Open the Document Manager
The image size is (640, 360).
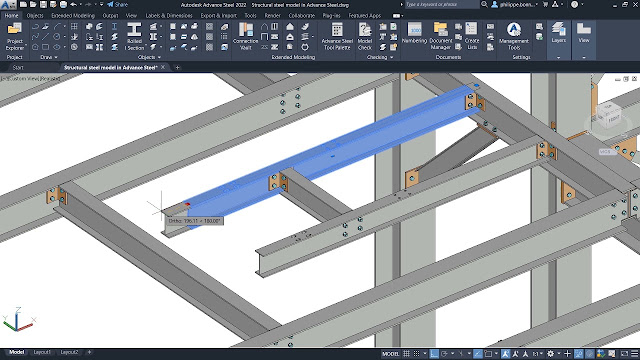pyautogui.click(x=441, y=36)
